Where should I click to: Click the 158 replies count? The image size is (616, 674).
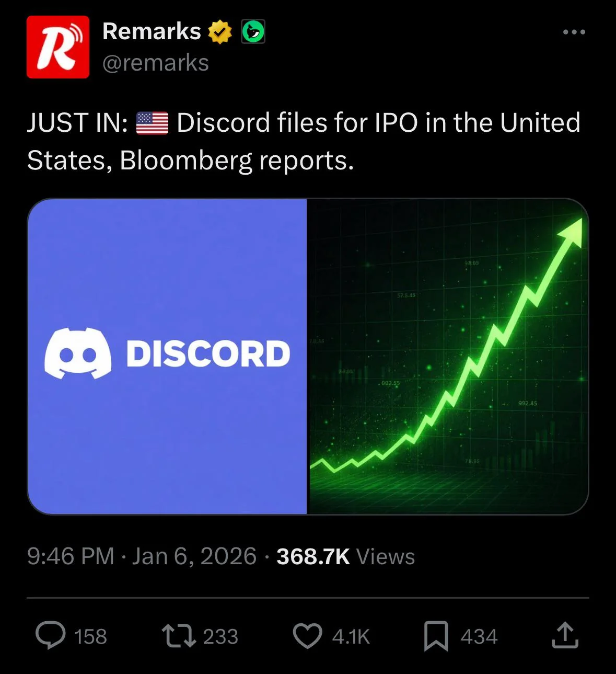click(x=90, y=637)
